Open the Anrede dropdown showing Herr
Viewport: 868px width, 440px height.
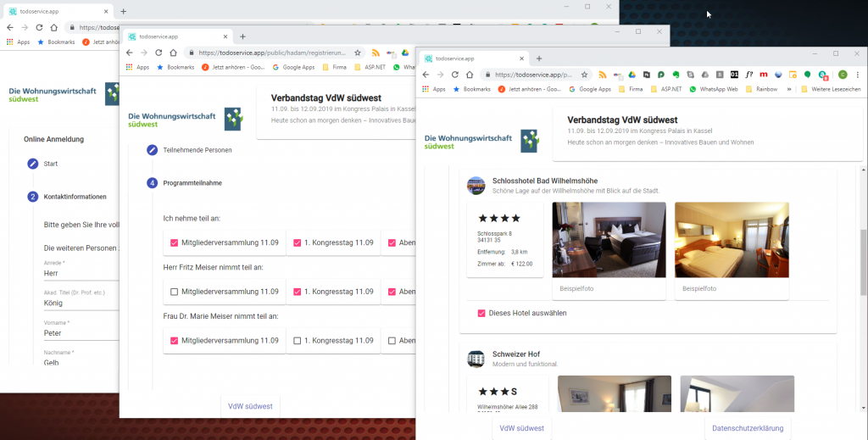click(x=81, y=273)
